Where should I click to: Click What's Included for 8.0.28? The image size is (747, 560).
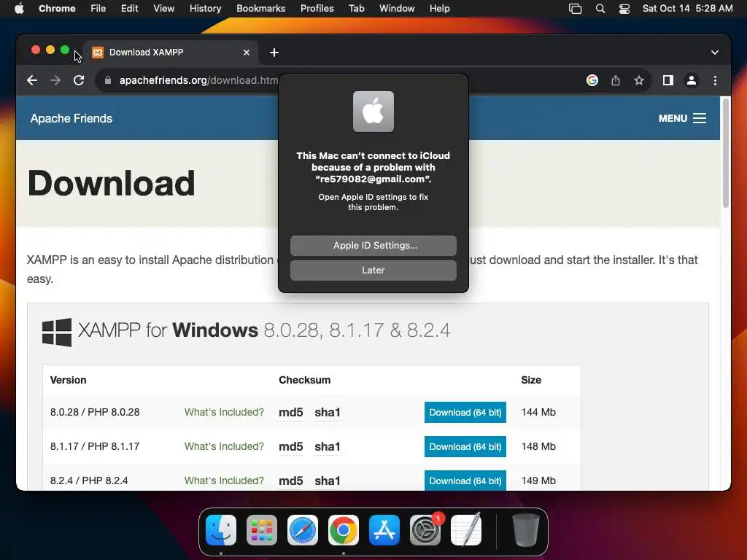click(x=224, y=413)
